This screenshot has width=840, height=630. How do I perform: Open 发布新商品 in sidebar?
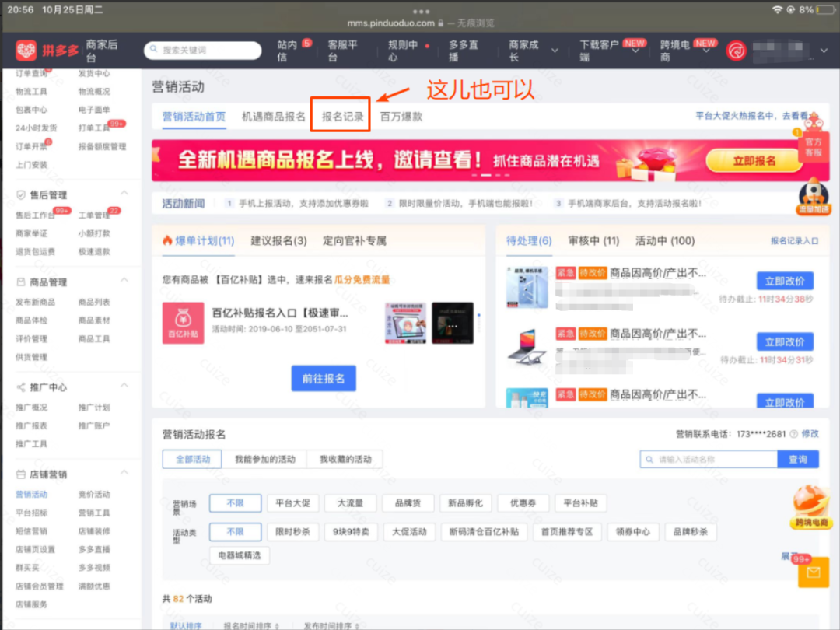(x=35, y=302)
